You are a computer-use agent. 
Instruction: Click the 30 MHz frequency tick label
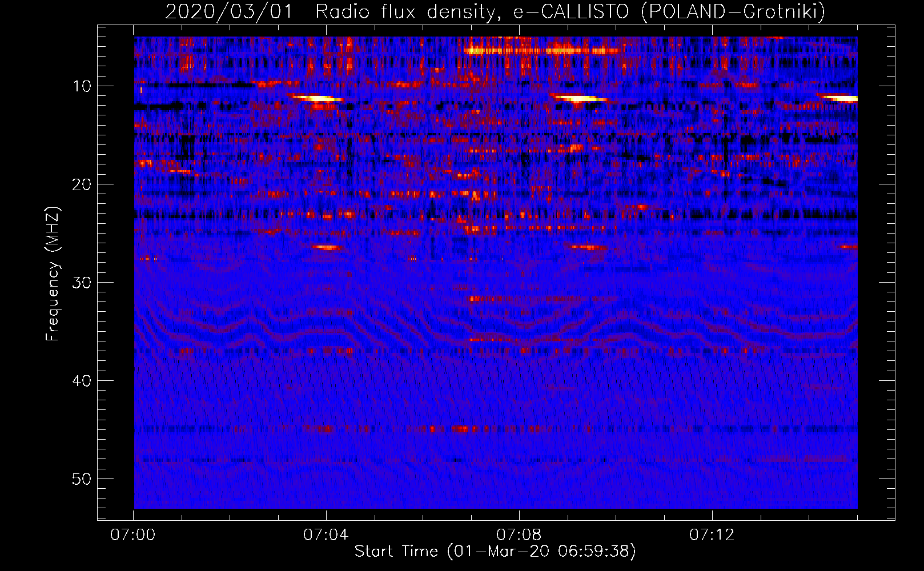click(x=82, y=283)
